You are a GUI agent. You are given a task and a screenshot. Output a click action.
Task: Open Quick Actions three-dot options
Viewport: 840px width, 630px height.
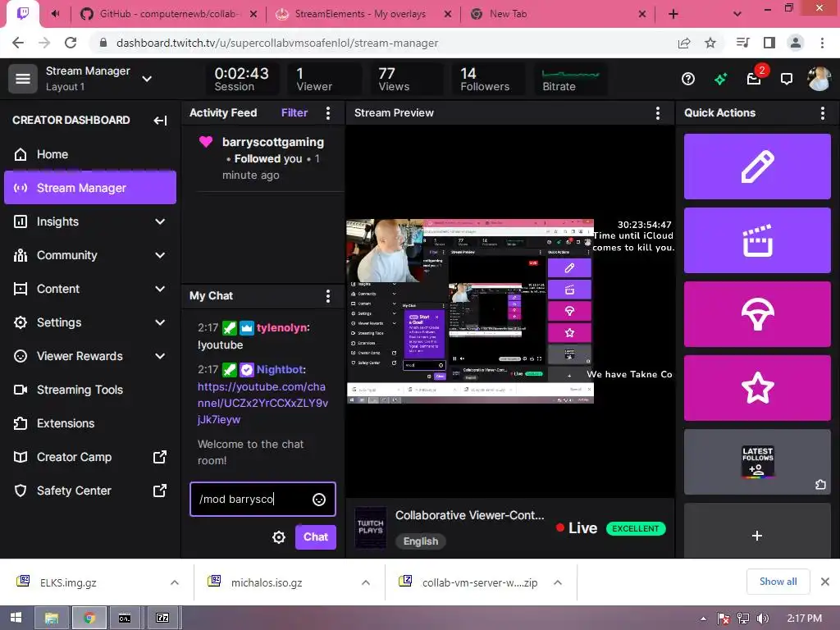point(822,113)
